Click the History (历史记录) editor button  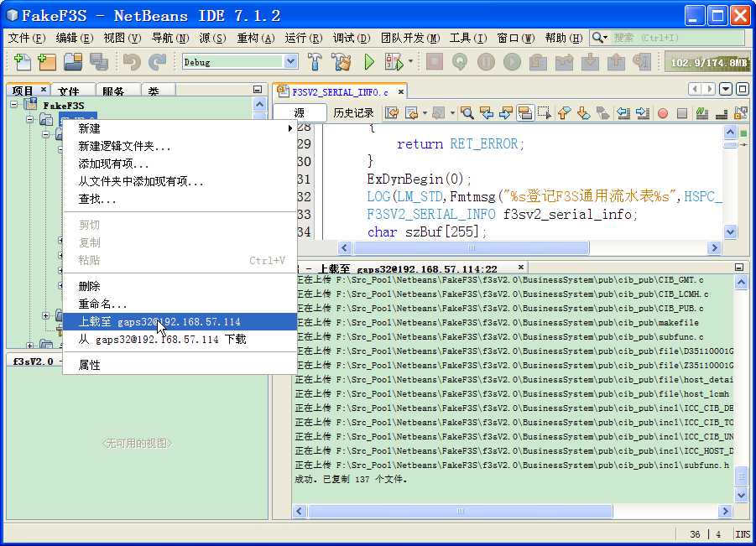click(353, 112)
